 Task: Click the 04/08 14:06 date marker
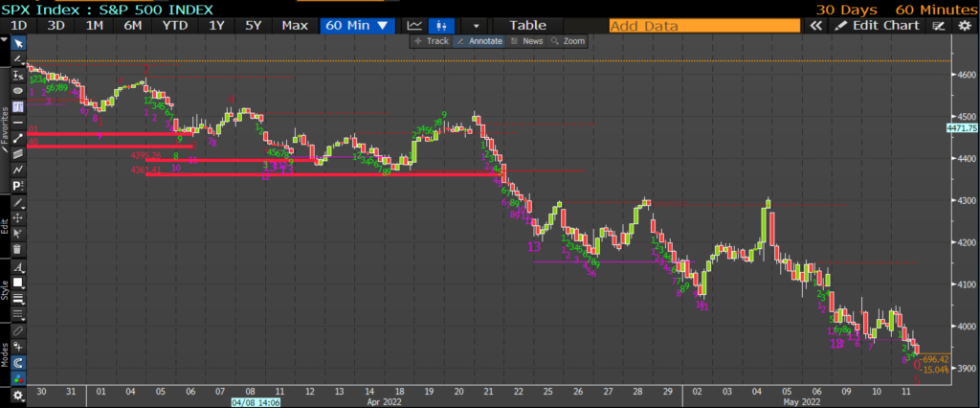click(x=255, y=401)
